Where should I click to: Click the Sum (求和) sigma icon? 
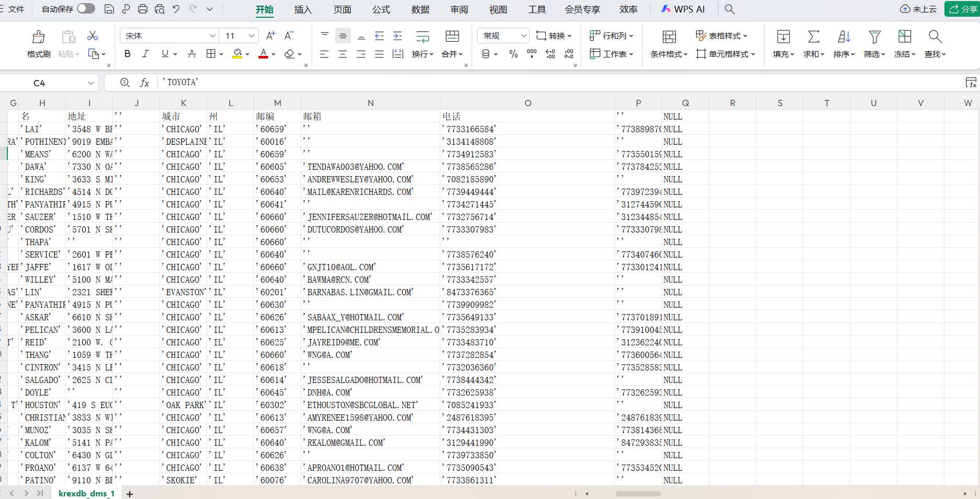tap(813, 37)
